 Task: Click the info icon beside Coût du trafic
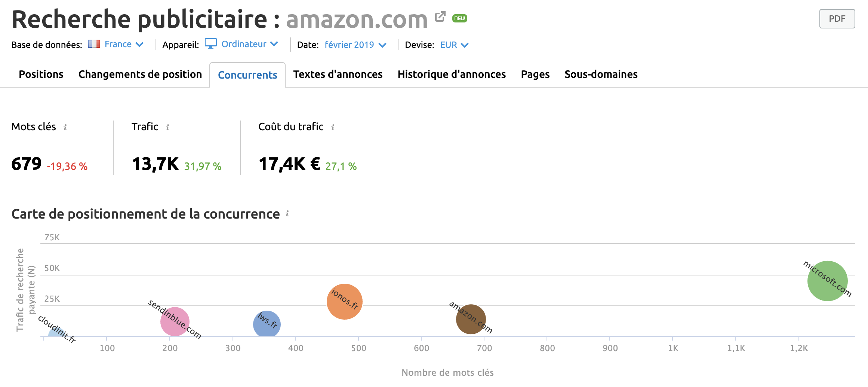click(x=333, y=128)
